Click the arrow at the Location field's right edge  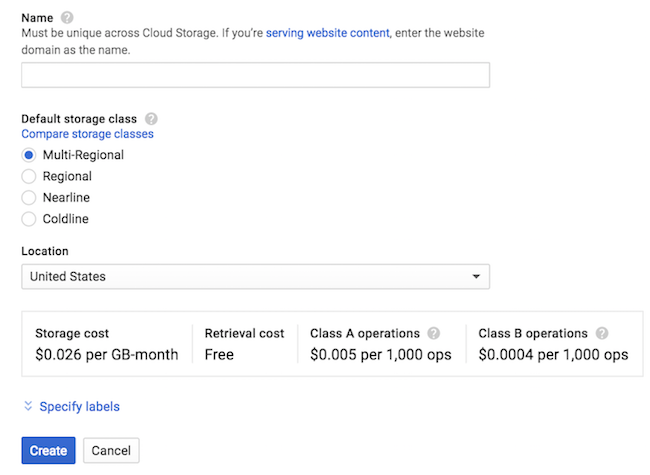pos(476,276)
